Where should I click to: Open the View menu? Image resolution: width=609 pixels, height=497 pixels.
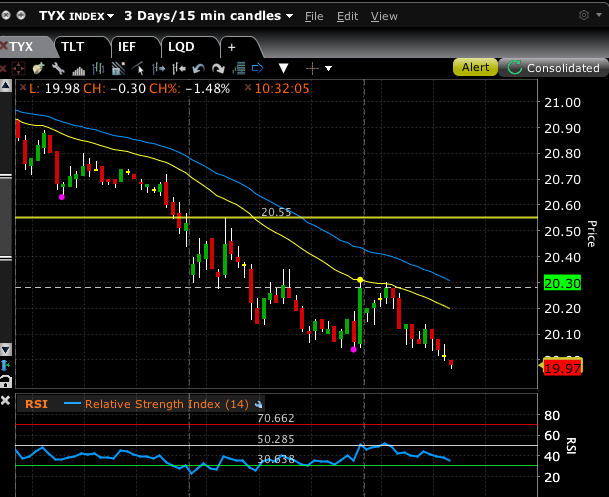(384, 16)
